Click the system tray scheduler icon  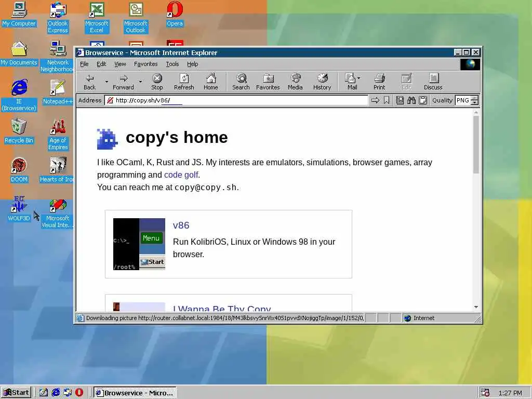(485, 393)
